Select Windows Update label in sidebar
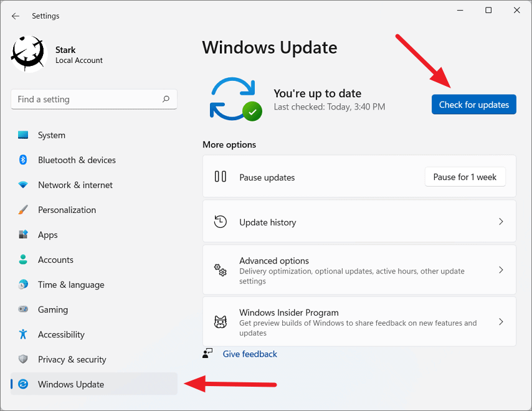 click(71, 385)
